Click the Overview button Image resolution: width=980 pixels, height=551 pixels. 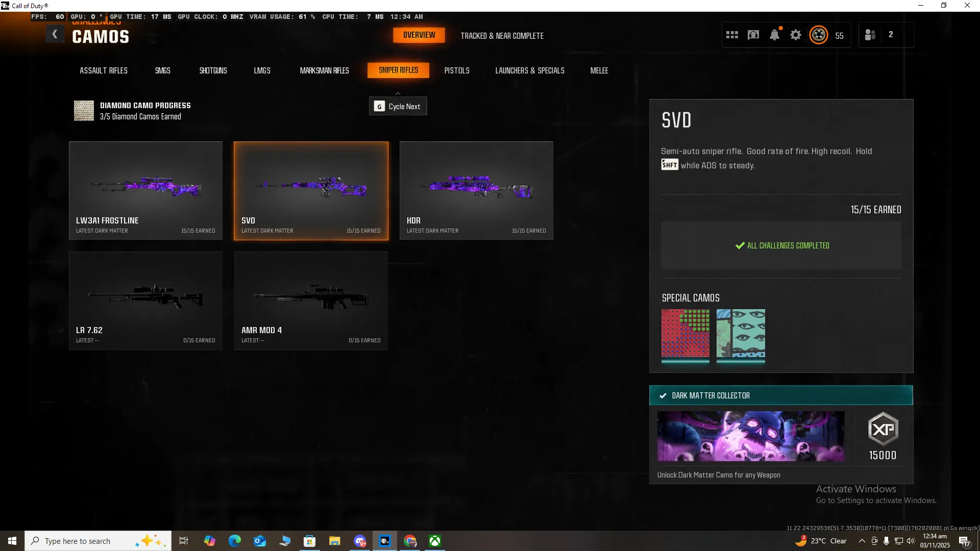click(419, 35)
